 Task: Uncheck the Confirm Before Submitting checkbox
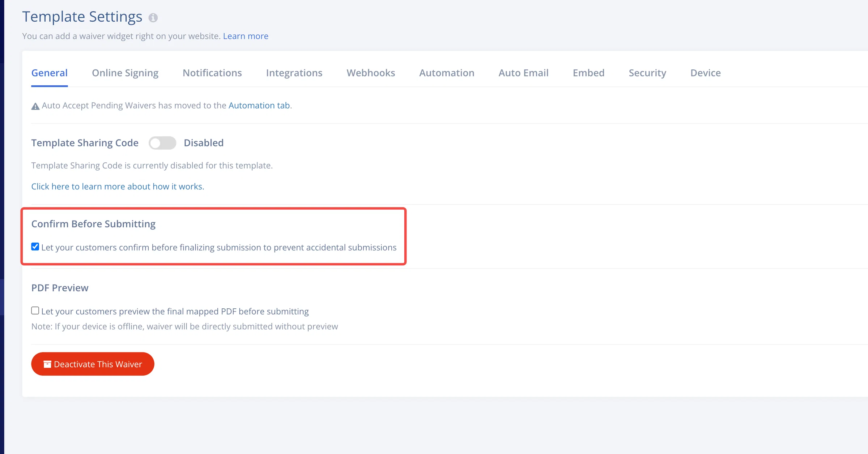point(35,247)
